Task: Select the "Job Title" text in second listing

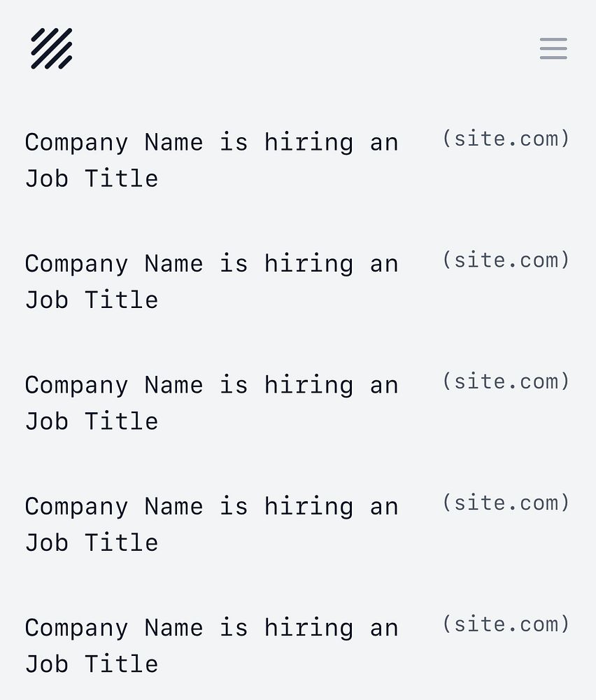Action: (92, 300)
